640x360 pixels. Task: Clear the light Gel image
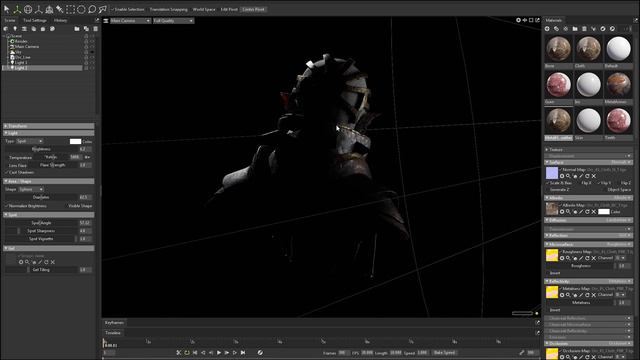(x=53, y=262)
